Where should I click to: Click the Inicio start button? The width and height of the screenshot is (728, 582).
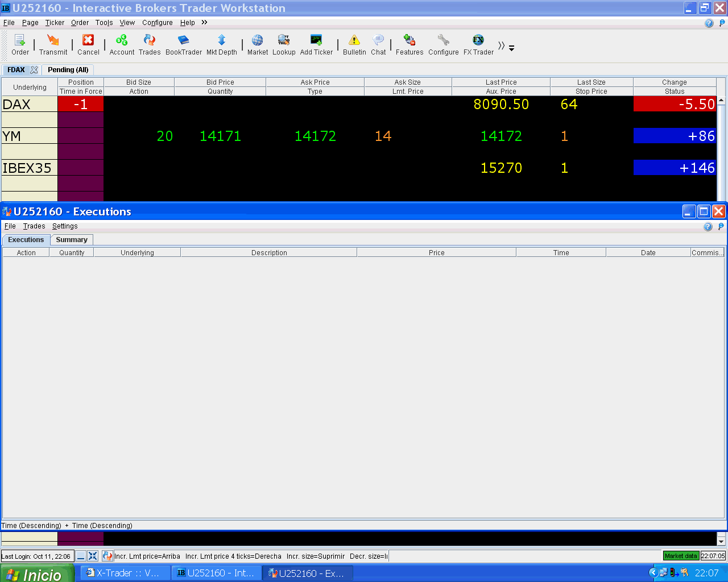[x=37, y=573]
